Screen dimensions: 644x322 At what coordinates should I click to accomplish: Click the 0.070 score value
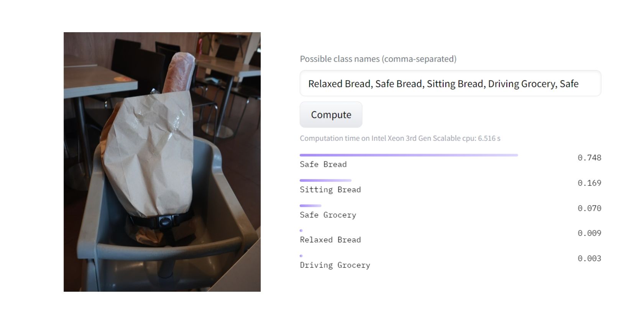[590, 208]
